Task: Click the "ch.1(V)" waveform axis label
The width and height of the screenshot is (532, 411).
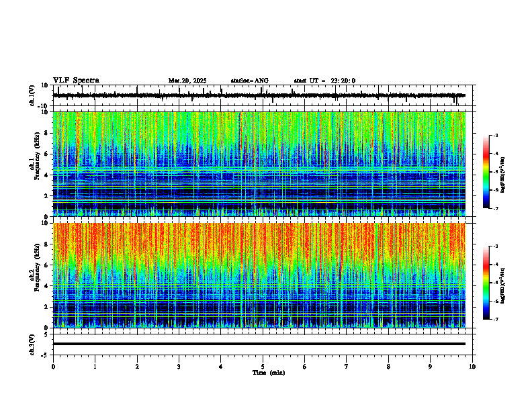Action: pyautogui.click(x=32, y=95)
